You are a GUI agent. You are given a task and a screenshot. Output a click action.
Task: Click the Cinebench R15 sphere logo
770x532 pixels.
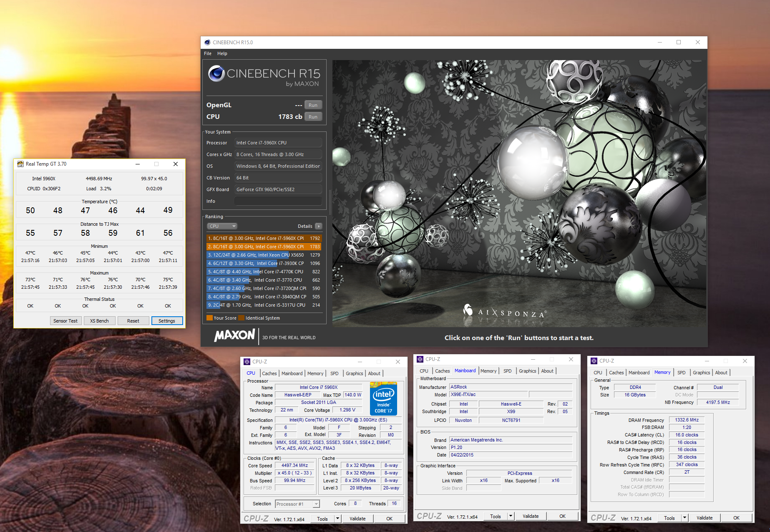(x=216, y=73)
